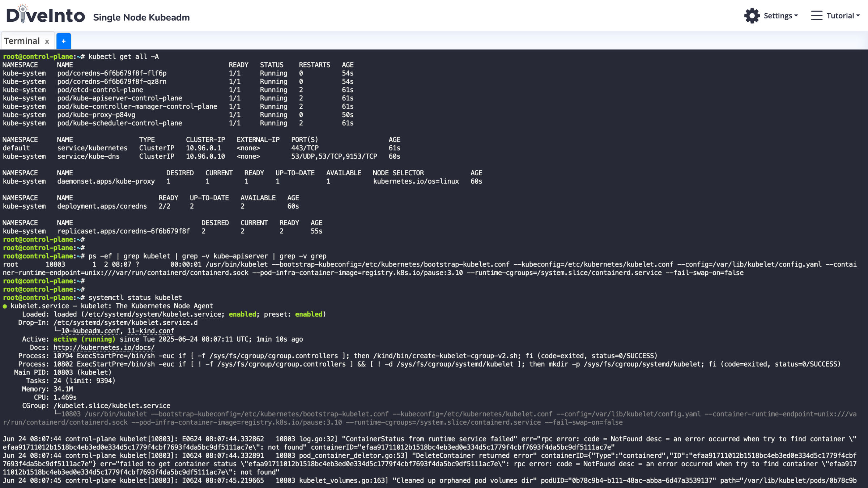The image size is (868, 488).
Task: Click the Single Node Kubeadm title
Action: coord(141,17)
